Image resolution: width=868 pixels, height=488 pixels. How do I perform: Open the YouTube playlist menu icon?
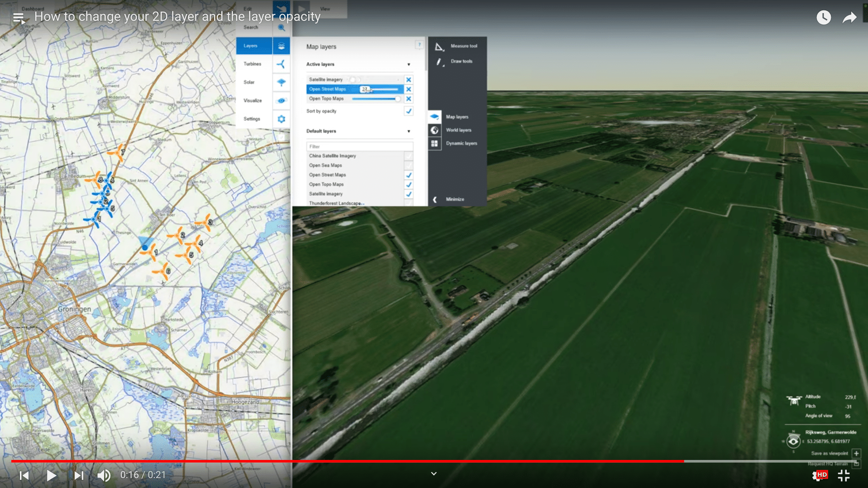point(19,18)
